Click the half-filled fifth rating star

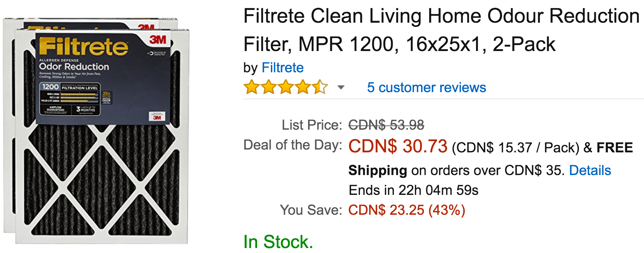[320, 87]
